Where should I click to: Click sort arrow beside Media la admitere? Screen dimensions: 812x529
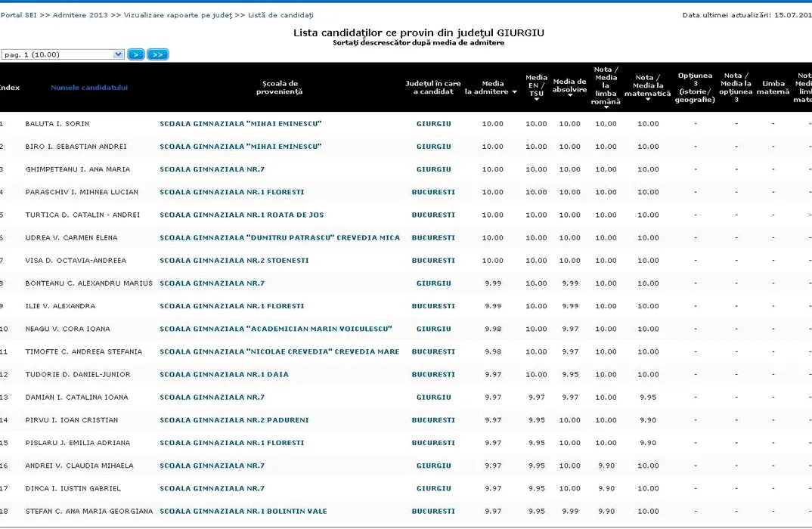tap(515, 92)
